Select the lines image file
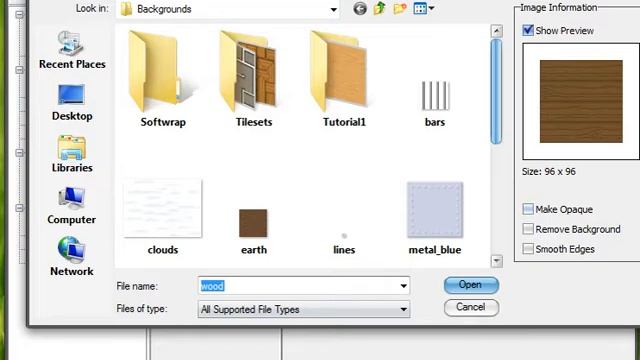 344,244
